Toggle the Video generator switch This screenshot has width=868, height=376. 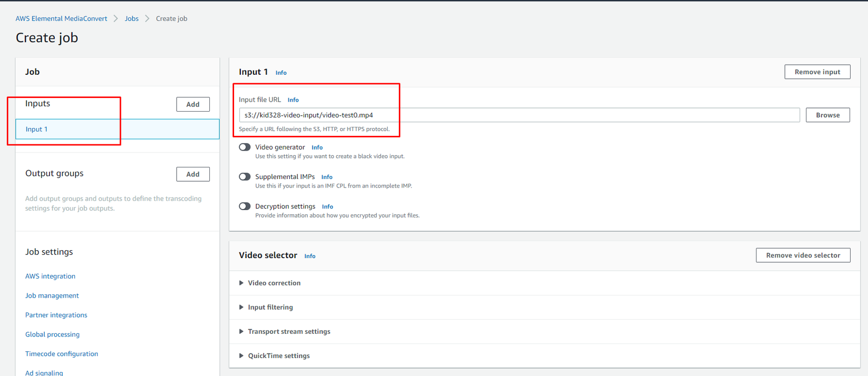[245, 147]
